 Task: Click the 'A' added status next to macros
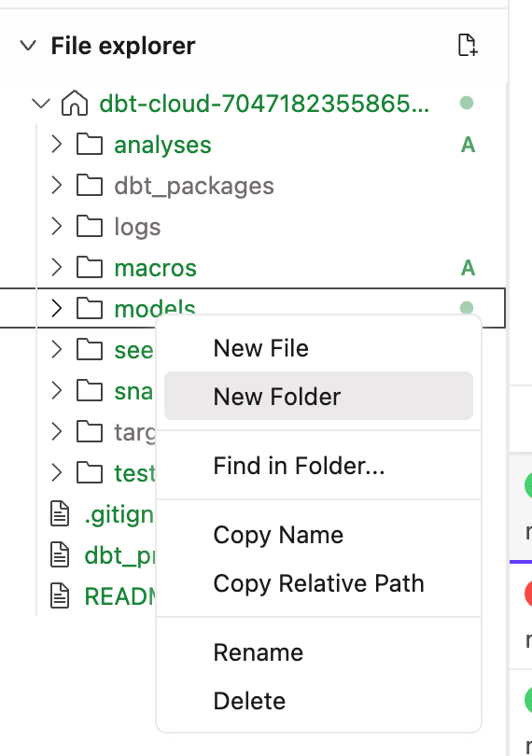(x=468, y=268)
